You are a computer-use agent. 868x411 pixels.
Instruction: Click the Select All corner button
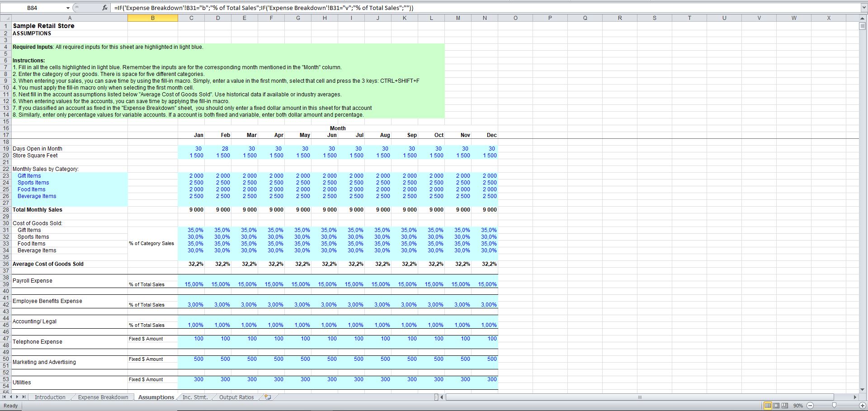point(6,18)
